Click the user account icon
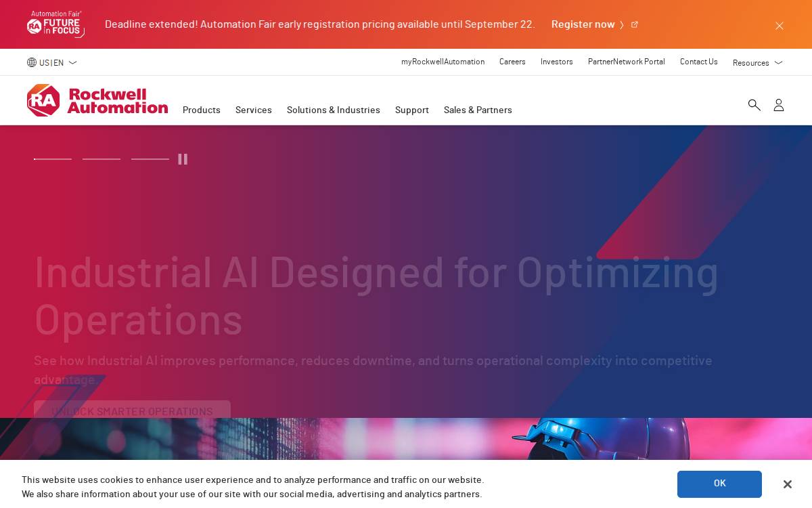The width and height of the screenshot is (812, 508). coord(779,105)
